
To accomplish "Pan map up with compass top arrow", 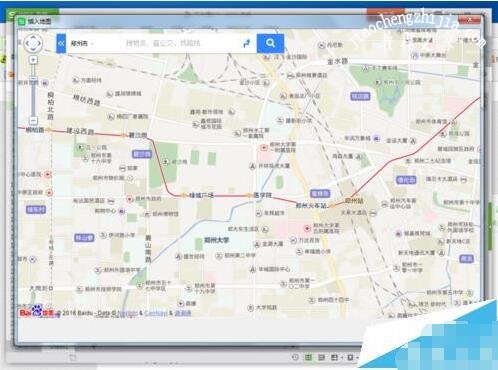I will (33, 37).
